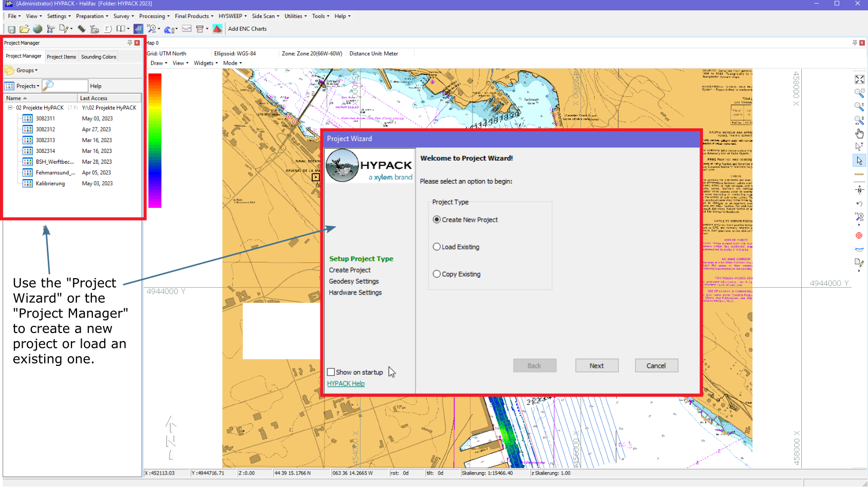Select the Copy Existing radio button
This screenshot has width=868, height=487.
[437, 274]
